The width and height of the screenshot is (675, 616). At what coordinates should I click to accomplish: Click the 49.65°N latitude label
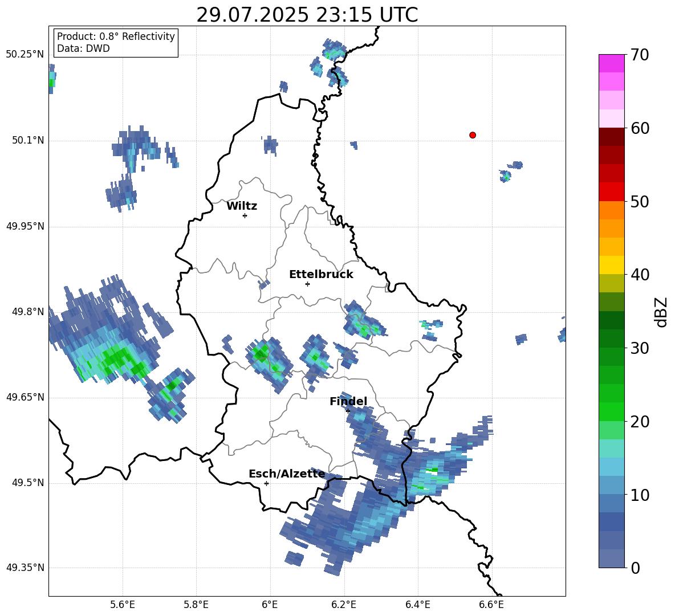[x=25, y=397]
